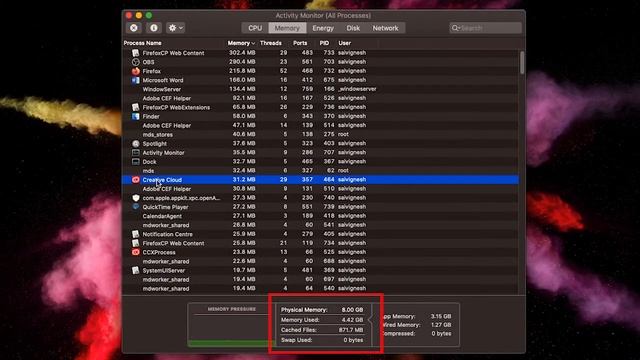This screenshot has height=360, width=640.
Task: Open the Disk tab
Action: click(x=353, y=28)
